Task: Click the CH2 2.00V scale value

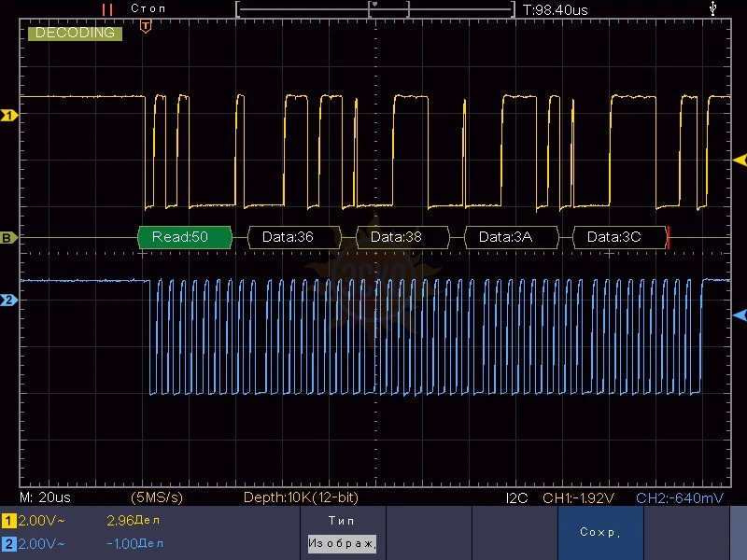Action: [x=41, y=543]
